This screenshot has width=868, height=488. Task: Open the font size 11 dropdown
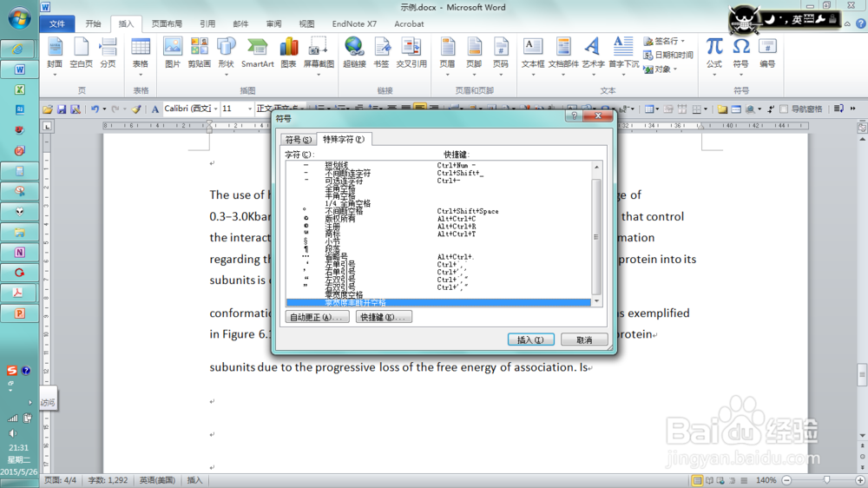point(249,109)
